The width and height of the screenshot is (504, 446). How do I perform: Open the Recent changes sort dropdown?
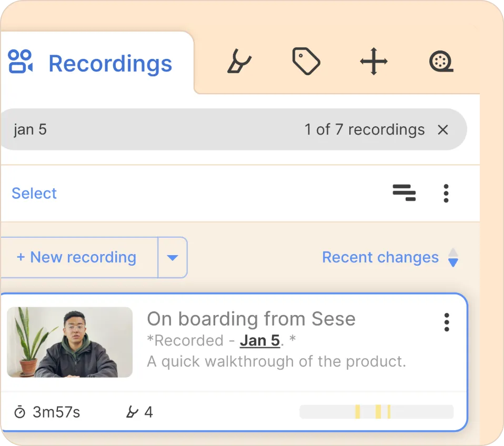coord(380,257)
